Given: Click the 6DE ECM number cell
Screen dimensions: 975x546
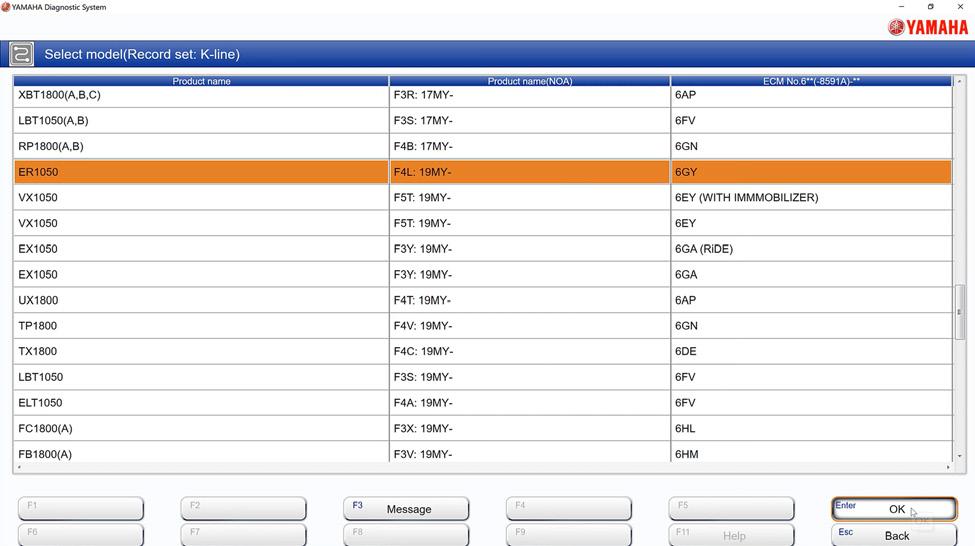Looking at the screenshot, I should 811,351.
